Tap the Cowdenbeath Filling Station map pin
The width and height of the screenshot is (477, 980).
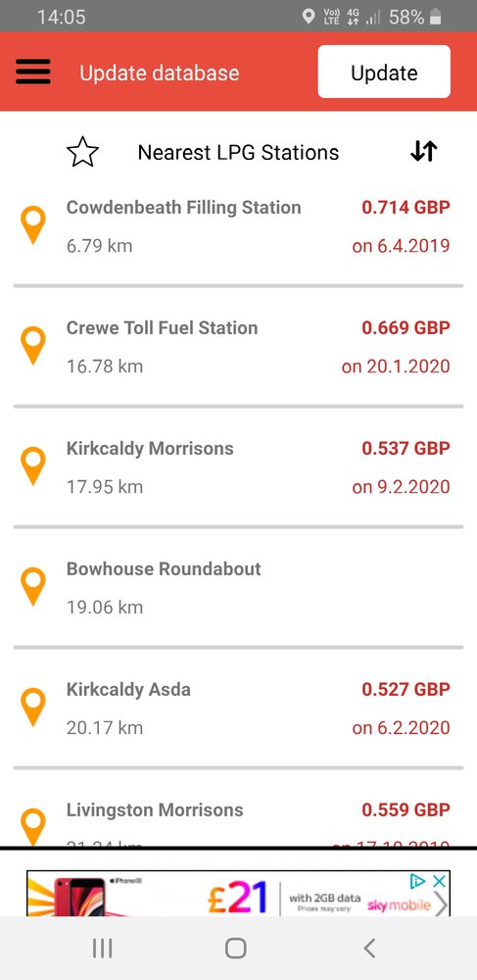pyautogui.click(x=33, y=225)
